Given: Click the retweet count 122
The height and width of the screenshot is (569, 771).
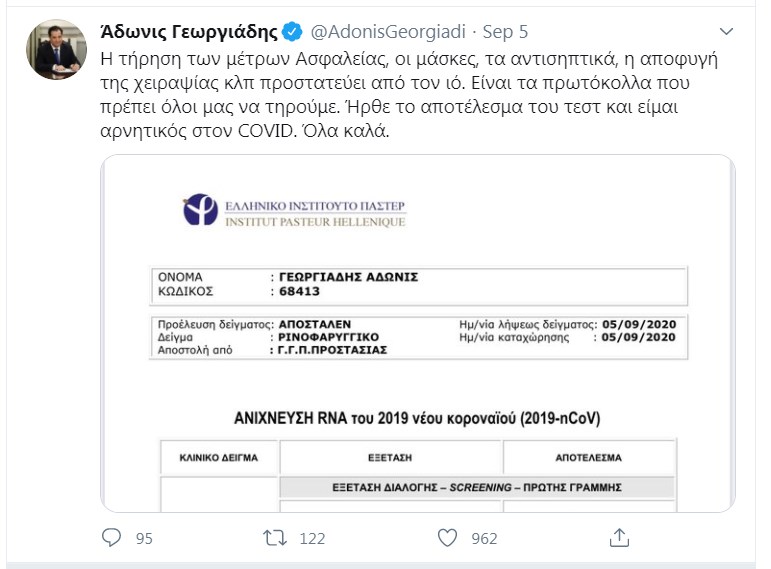Looking at the screenshot, I should click(x=312, y=539).
